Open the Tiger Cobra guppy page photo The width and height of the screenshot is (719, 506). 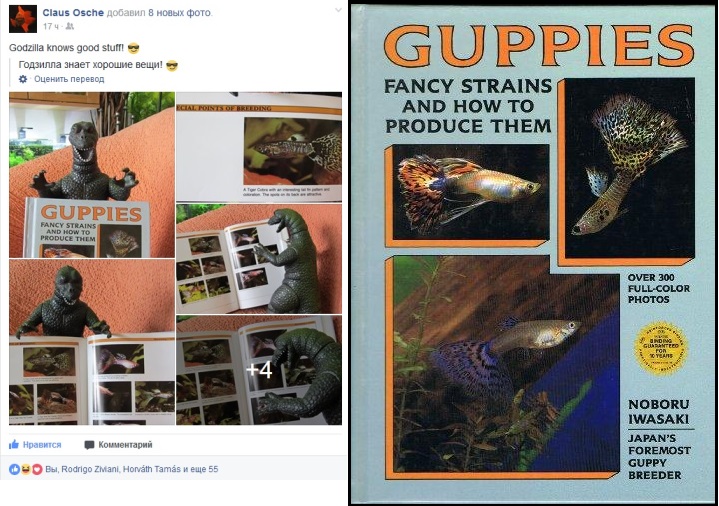tap(259, 147)
